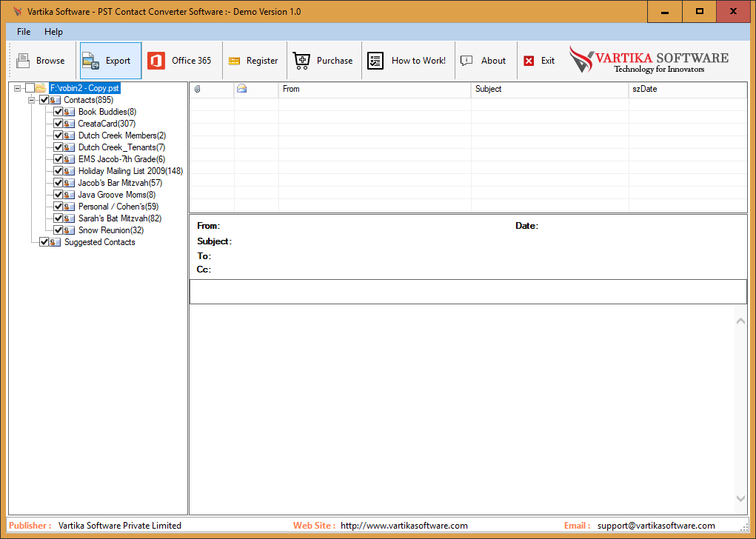Click the How to Work checklist icon
Viewport: 756px width, 539px height.
(375, 61)
